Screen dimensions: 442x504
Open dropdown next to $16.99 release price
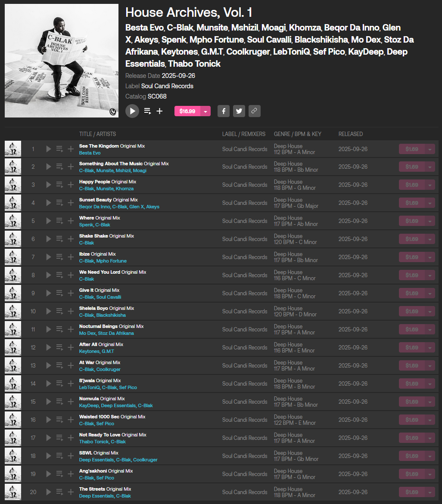(205, 111)
